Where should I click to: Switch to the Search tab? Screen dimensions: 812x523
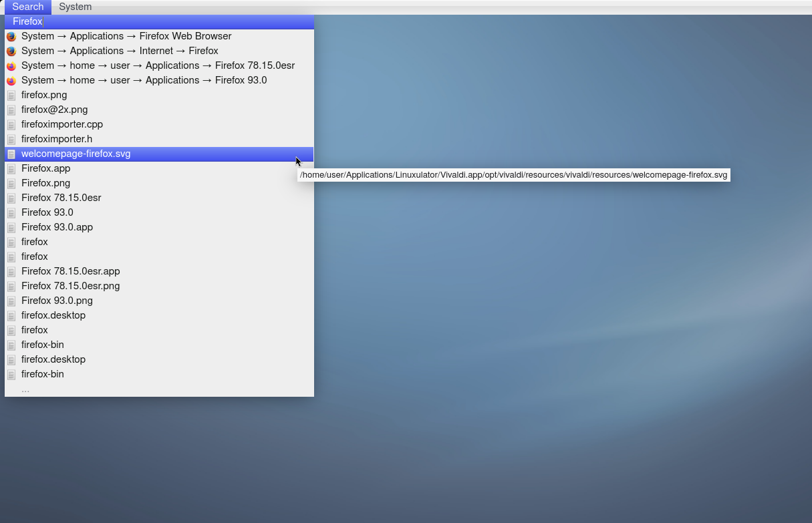(27, 7)
